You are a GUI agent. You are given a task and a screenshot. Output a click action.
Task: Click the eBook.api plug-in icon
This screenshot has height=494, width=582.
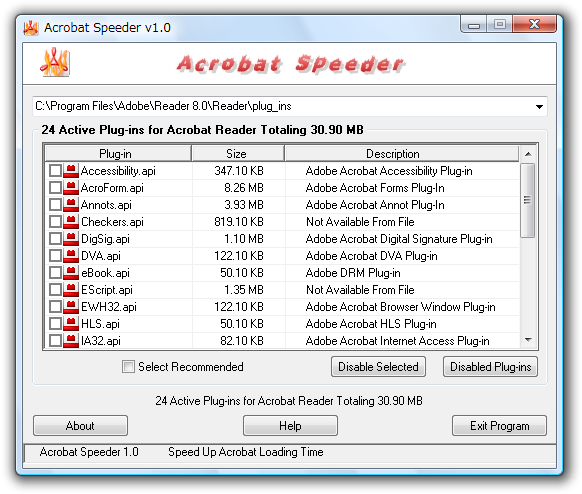pyautogui.click(x=71, y=273)
